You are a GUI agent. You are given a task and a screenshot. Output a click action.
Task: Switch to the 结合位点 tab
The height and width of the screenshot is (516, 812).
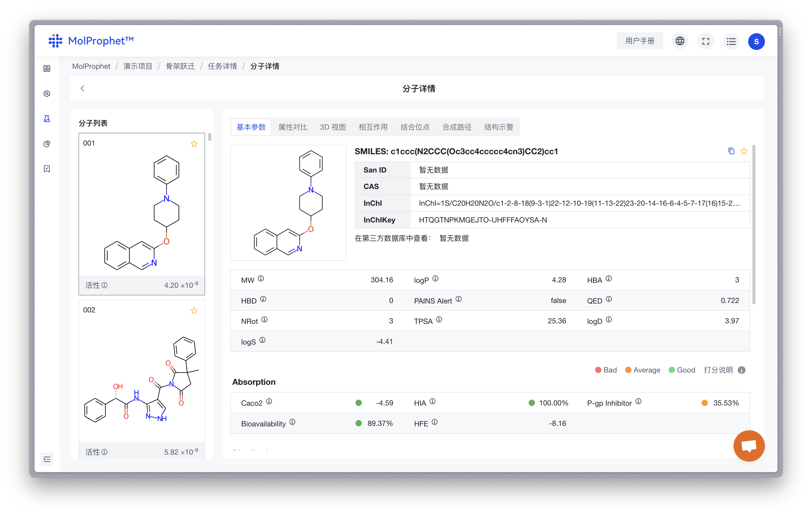pos(415,127)
